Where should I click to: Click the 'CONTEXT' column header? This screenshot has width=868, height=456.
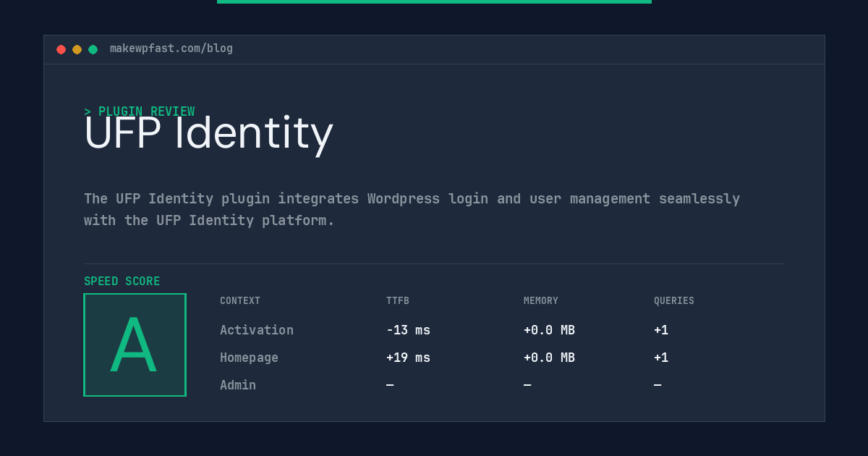(x=240, y=301)
